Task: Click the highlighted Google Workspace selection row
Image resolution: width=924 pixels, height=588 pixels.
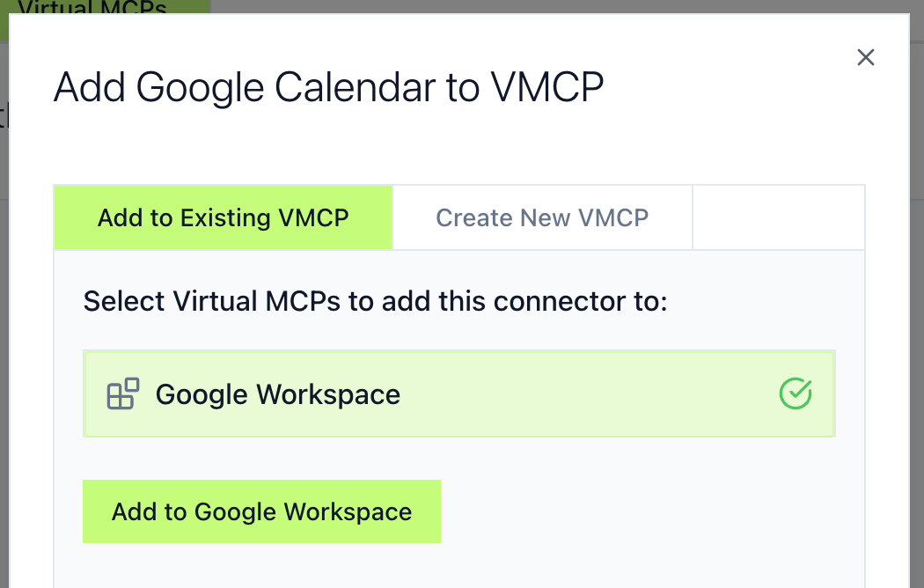Action: (x=458, y=393)
